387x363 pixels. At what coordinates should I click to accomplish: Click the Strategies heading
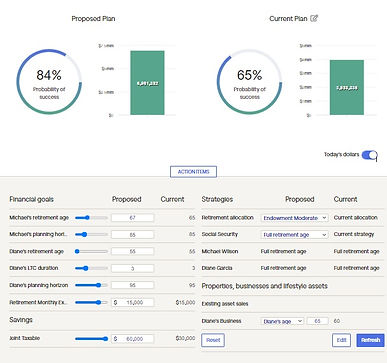pyautogui.click(x=217, y=199)
